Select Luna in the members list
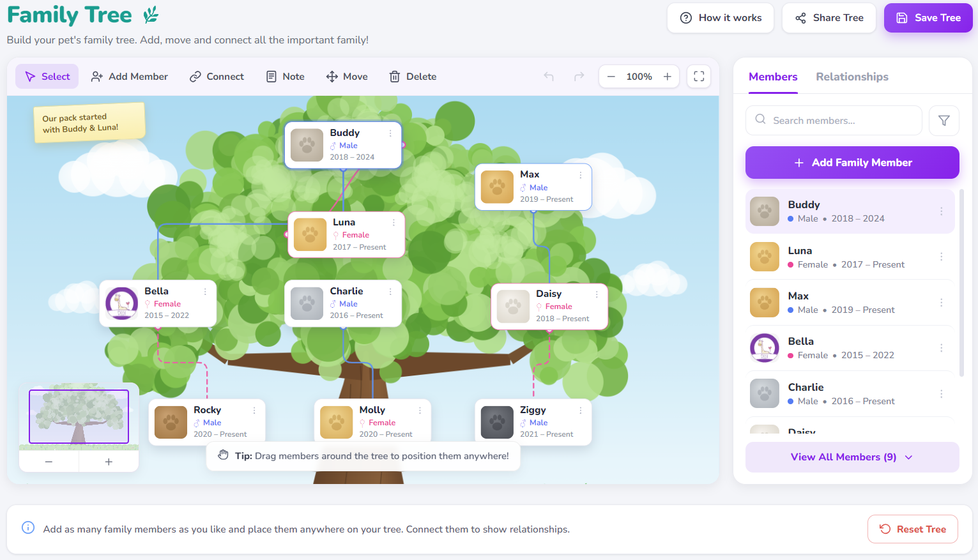The image size is (978, 560). point(850,257)
